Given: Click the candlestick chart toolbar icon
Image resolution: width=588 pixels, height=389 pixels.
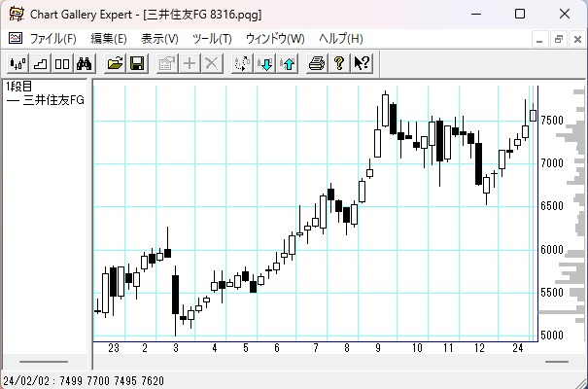Looking at the screenshot, I should tap(17, 64).
